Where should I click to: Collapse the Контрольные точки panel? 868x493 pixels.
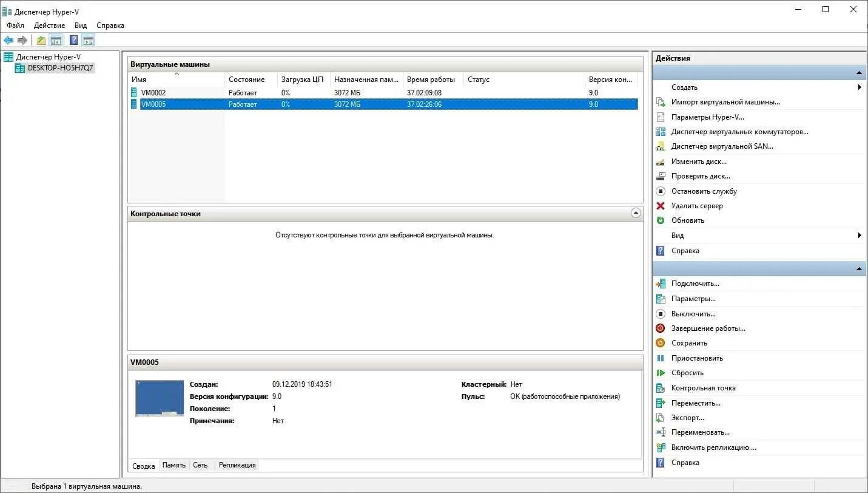click(x=636, y=213)
